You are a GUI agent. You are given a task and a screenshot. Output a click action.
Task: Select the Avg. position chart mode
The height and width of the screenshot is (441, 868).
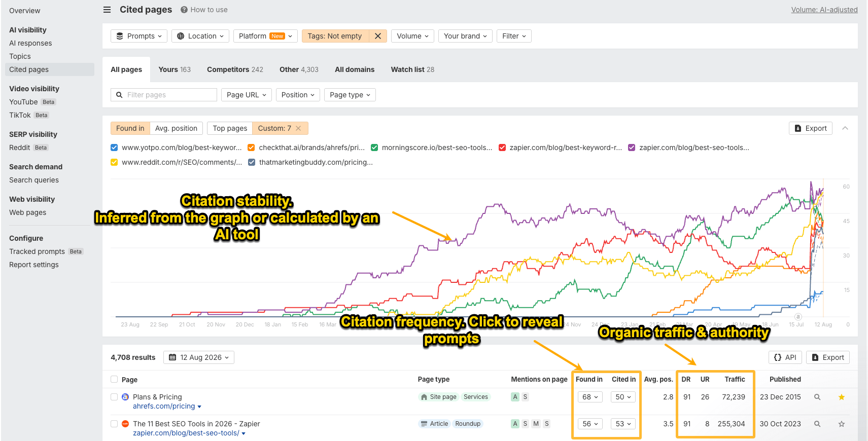pos(176,128)
